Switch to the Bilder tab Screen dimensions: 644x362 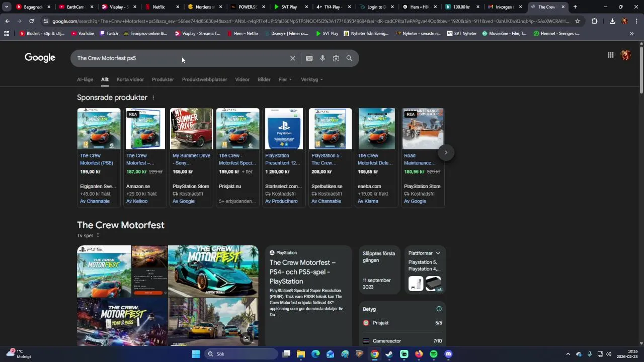(x=264, y=79)
